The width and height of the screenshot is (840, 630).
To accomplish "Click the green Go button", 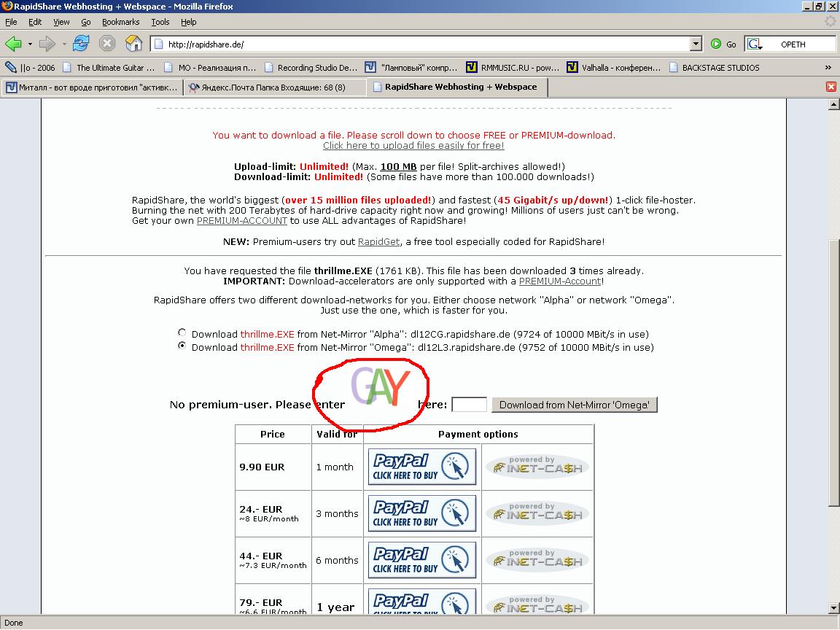I will 724,44.
